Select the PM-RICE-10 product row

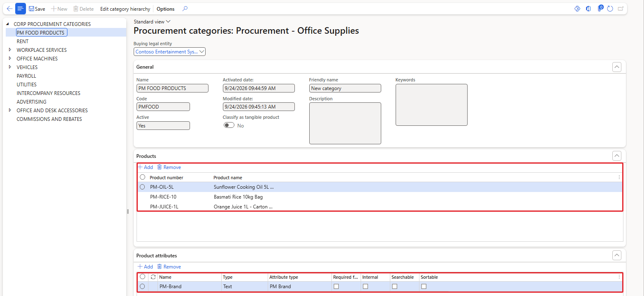[x=379, y=197]
